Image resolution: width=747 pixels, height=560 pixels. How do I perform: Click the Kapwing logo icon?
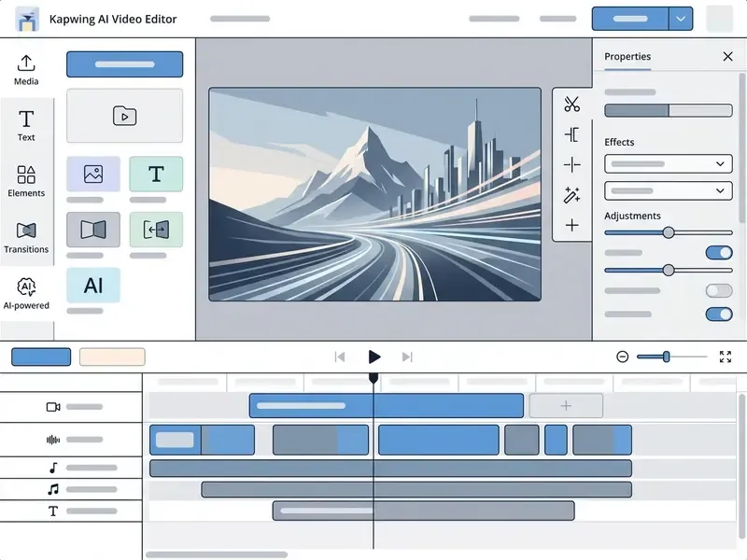coord(27,19)
